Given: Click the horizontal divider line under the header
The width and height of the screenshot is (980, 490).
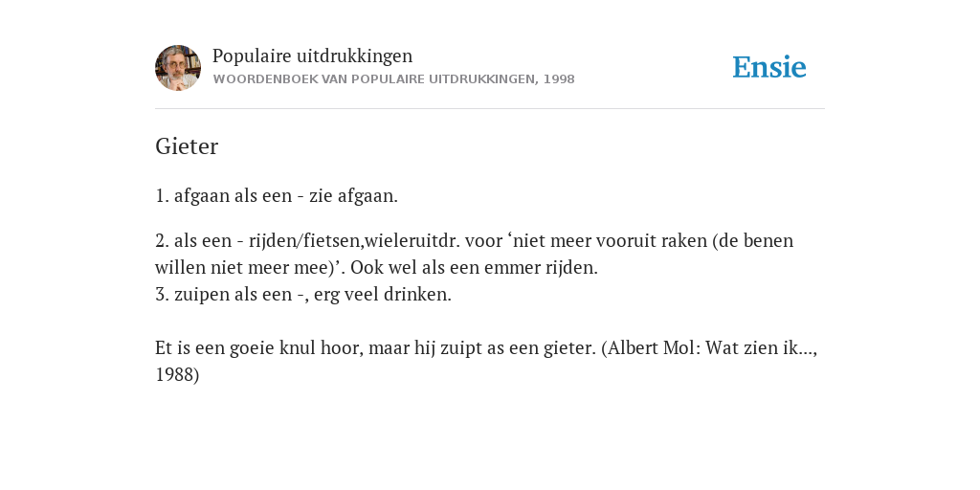Looking at the screenshot, I should [490, 109].
